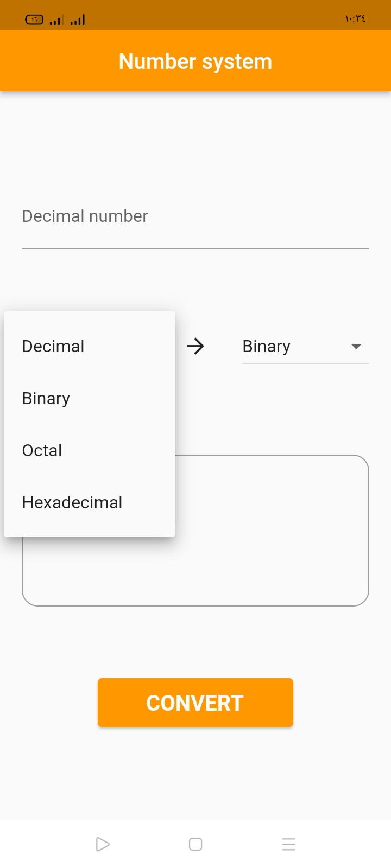The image size is (391, 868).
Task: Pick the Octal option
Action: click(x=90, y=450)
